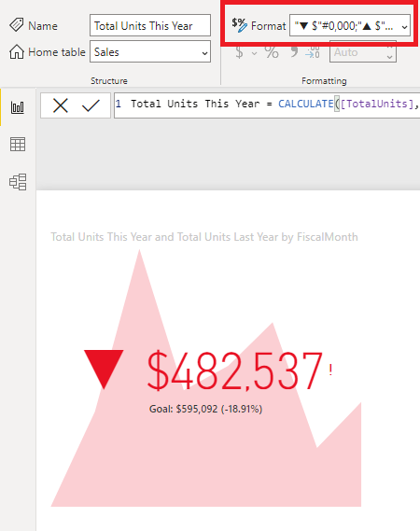Screen dimensions: 420x531
Task: Commit formula with checkmark icon
Action: tap(91, 105)
